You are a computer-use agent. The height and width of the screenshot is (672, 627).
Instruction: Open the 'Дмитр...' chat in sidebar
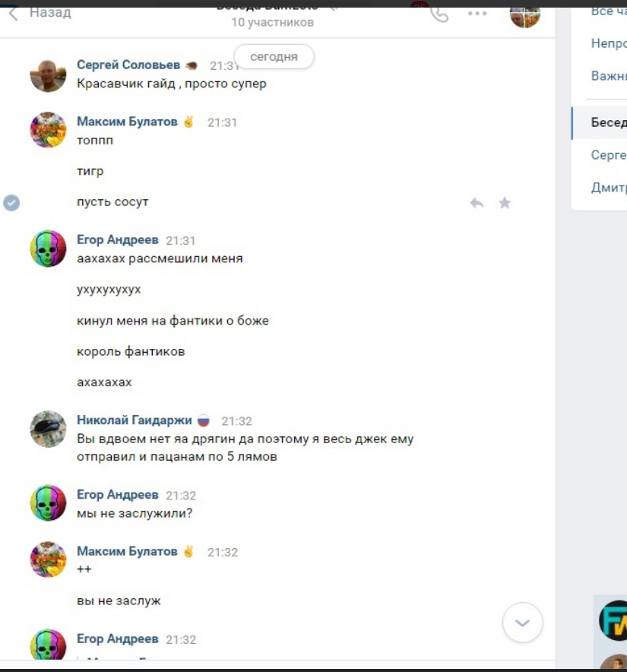609,187
